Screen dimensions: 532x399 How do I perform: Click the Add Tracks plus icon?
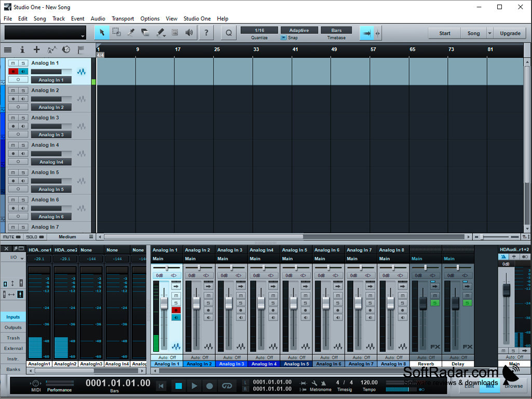coord(37,50)
